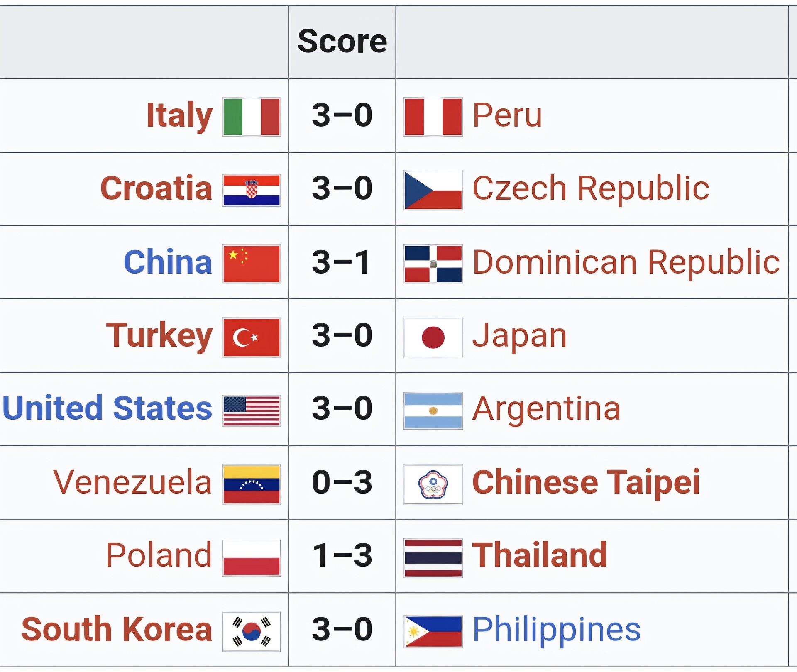Select the Poland–Thailand 1–3 score cell
This screenshot has width=797, height=672.
pyautogui.click(x=342, y=556)
